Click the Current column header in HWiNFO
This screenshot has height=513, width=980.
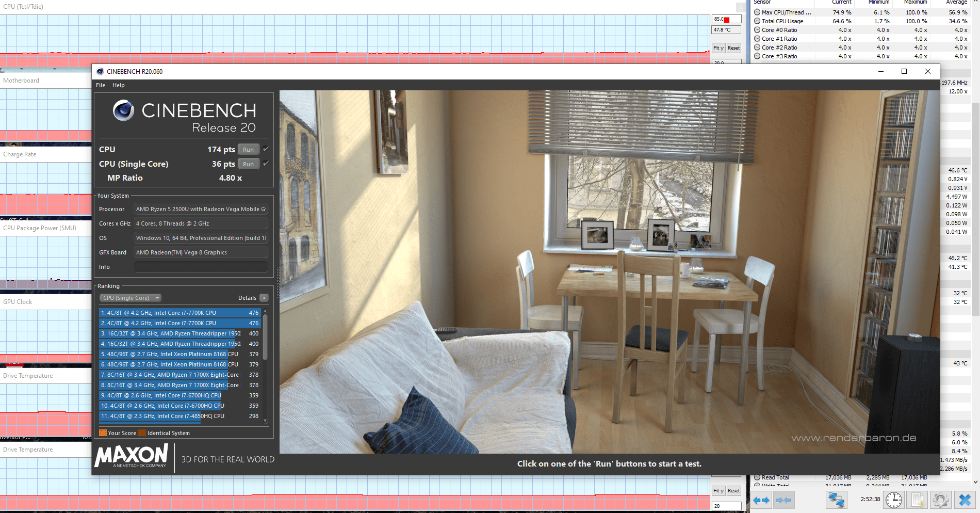click(x=841, y=2)
